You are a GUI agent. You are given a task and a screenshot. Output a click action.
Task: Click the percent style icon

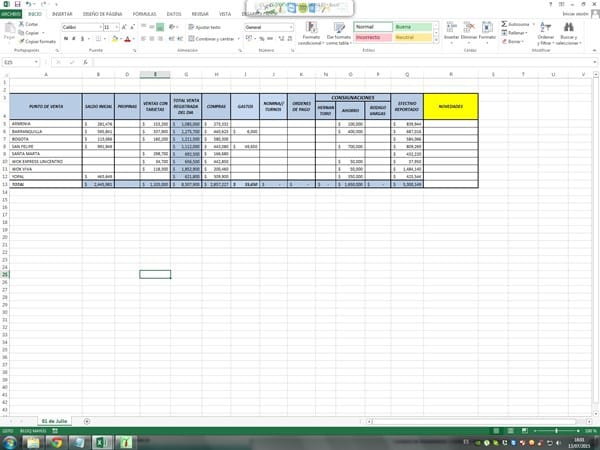point(262,39)
